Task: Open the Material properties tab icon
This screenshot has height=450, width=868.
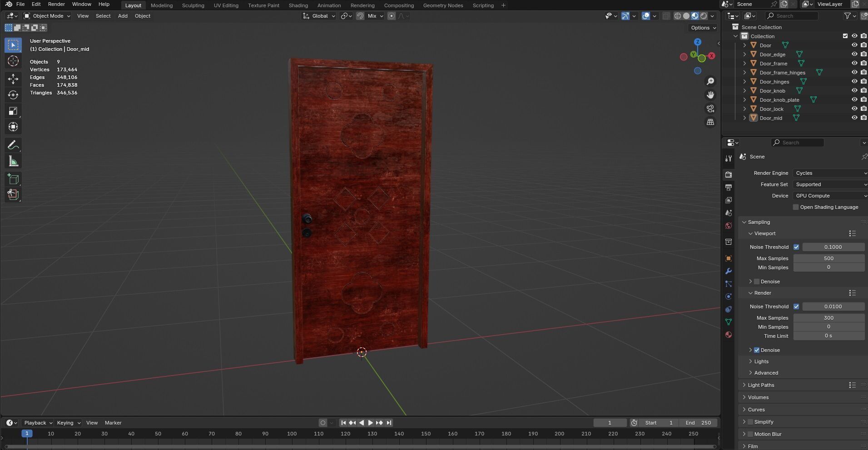Action: [x=729, y=335]
